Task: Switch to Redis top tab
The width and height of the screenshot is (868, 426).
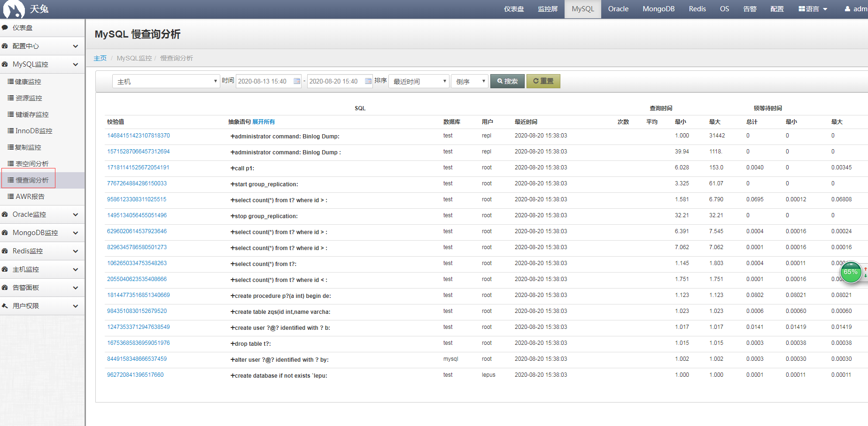Action: pyautogui.click(x=697, y=9)
